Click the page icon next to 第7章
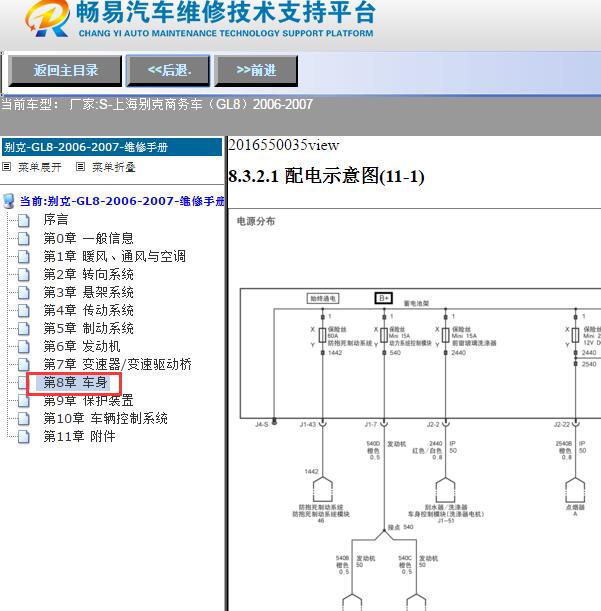This screenshot has width=601, height=611. pos(24,365)
